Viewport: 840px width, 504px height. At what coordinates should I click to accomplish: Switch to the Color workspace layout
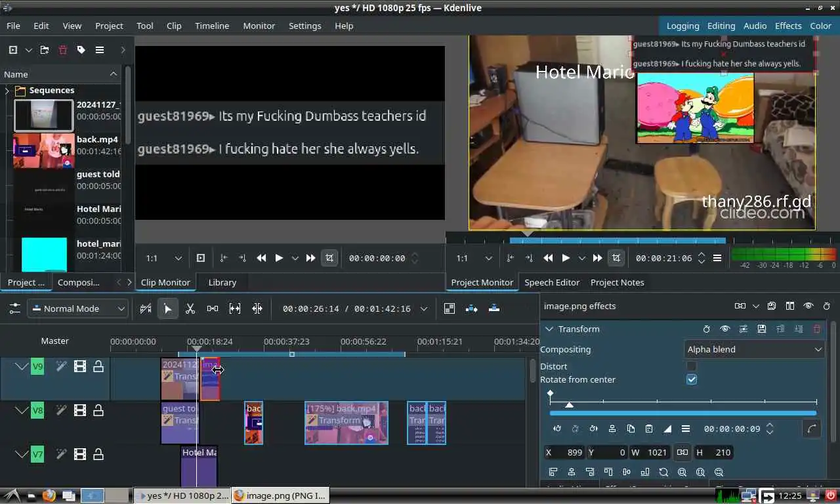821,26
